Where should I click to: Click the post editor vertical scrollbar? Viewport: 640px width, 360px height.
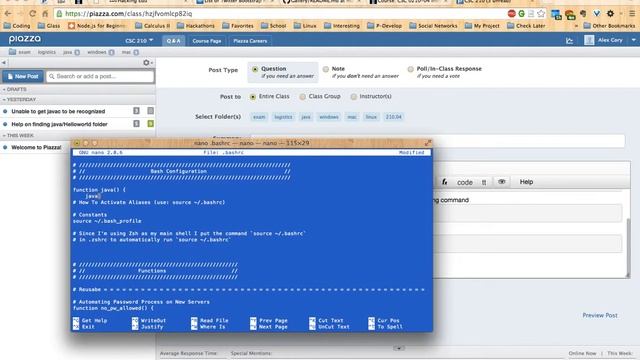pyautogui.click(x=628, y=248)
